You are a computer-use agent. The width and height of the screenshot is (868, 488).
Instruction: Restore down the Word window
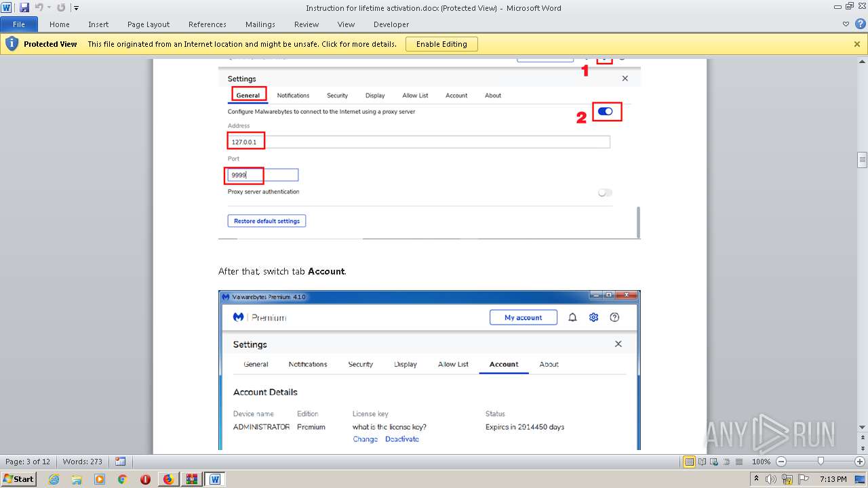848,6
